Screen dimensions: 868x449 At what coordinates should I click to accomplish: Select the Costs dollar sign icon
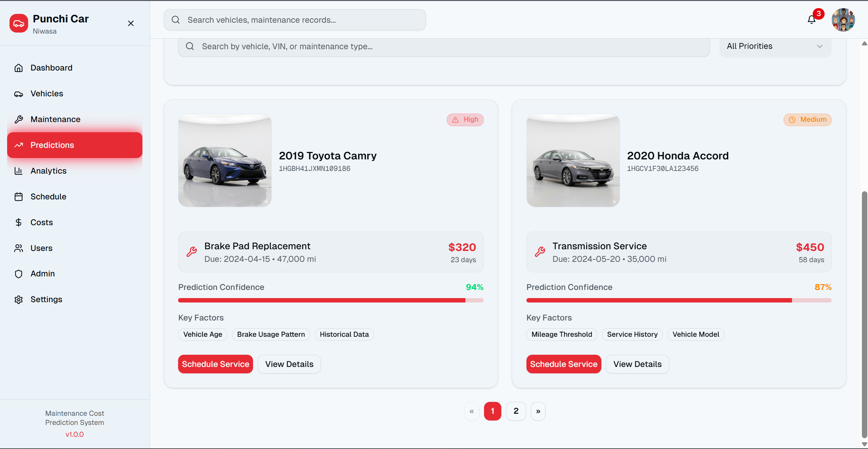pyautogui.click(x=19, y=222)
